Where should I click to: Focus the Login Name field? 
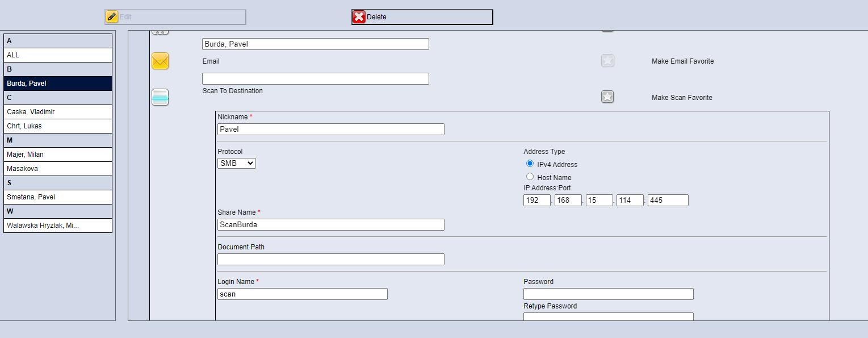tap(302, 294)
